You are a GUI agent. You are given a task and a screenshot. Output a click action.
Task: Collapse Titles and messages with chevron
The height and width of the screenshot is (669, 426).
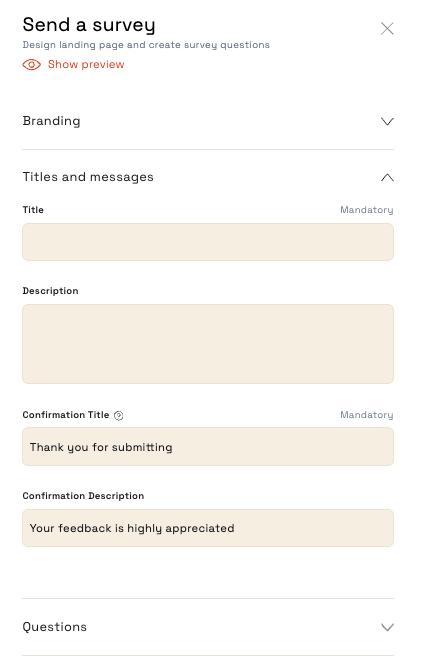point(387,177)
